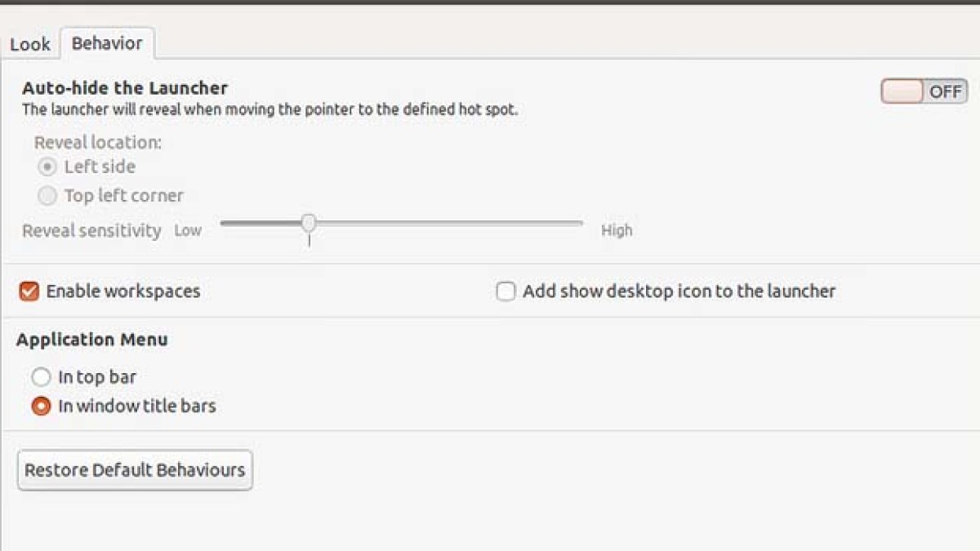The width and height of the screenshot is (980, 551).
Task: Check the Add show desktop icon checkbox
Action: pyautogui.click(x=506, y=291)
